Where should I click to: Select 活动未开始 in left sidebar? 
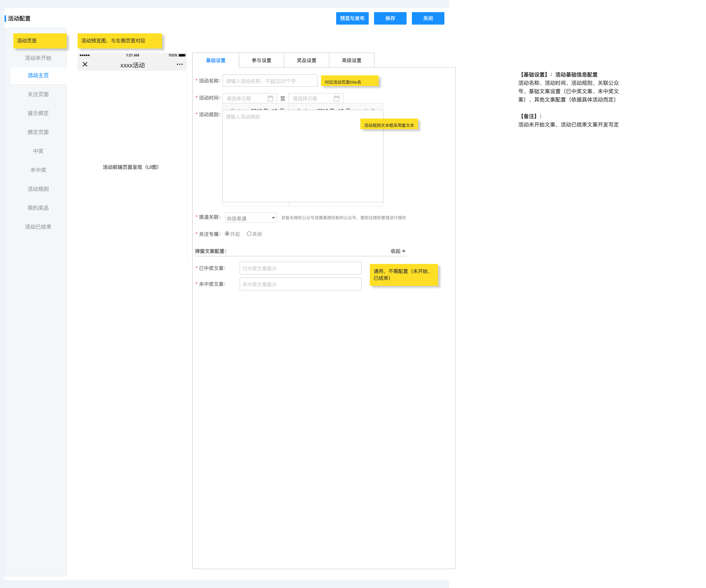pyautogui.click(x=38, y=58)
